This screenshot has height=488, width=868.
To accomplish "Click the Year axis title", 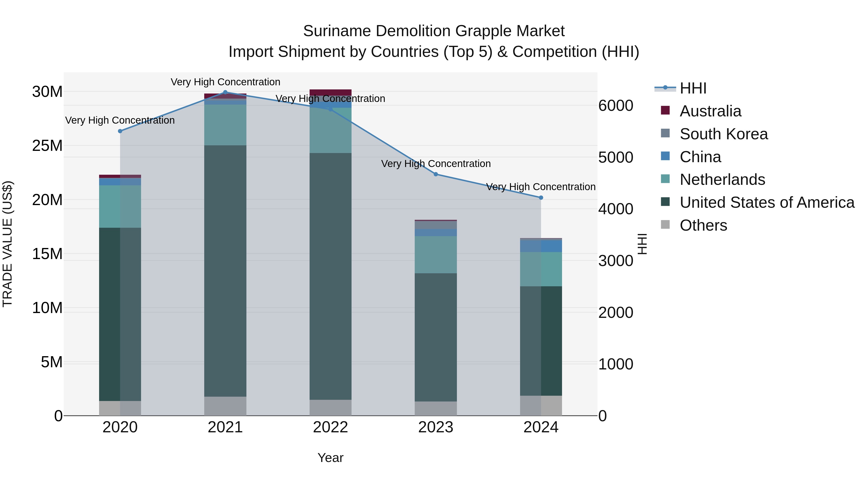I will [331, 458].
